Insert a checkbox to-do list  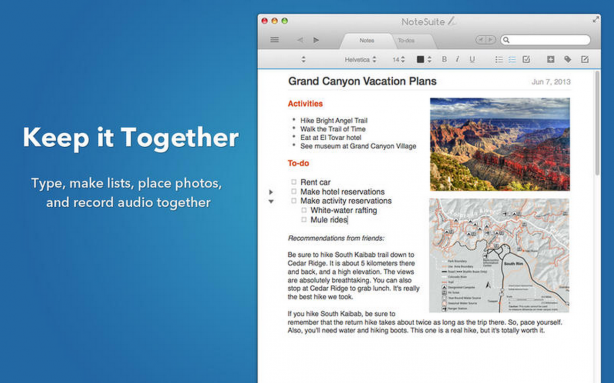pyautogui.click(x=526, y=60)
